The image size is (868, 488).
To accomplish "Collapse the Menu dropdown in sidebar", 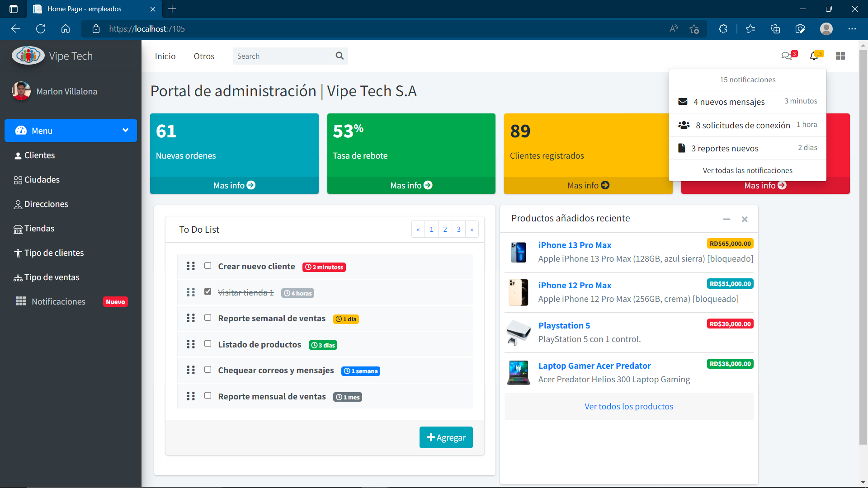I will coord(125,131).
